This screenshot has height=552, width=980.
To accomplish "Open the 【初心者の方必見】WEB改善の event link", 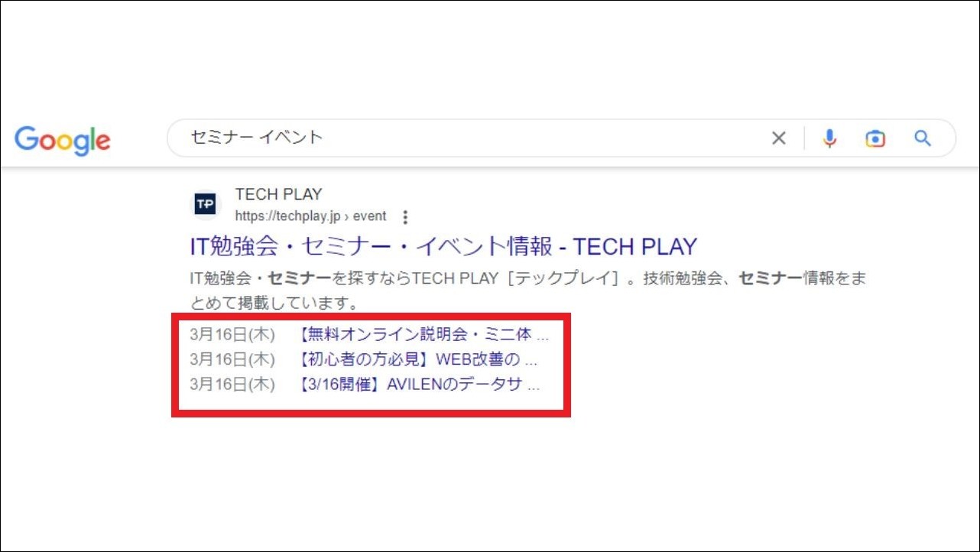I will 416,359.
